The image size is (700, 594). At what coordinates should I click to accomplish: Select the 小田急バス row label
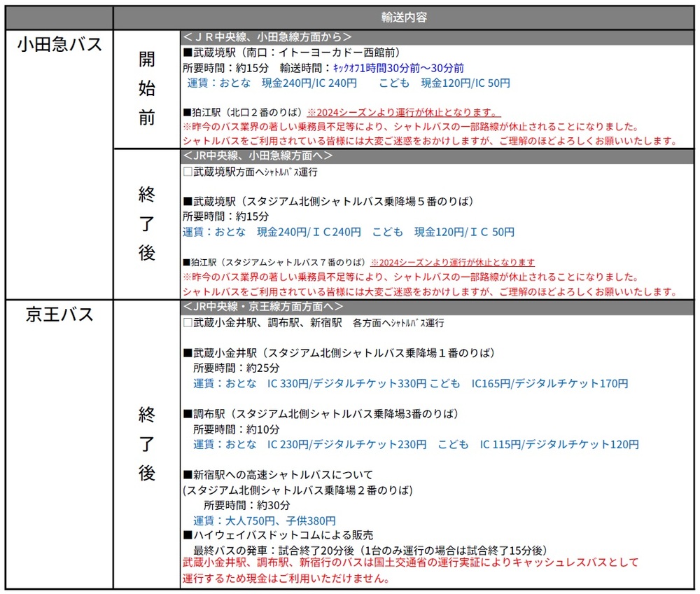[x=59, y=45]
